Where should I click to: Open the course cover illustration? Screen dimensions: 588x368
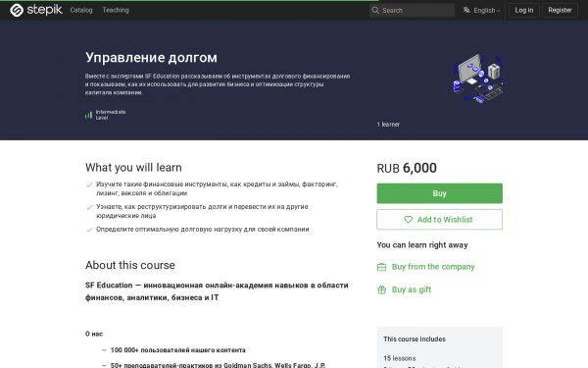click(478, 79)
